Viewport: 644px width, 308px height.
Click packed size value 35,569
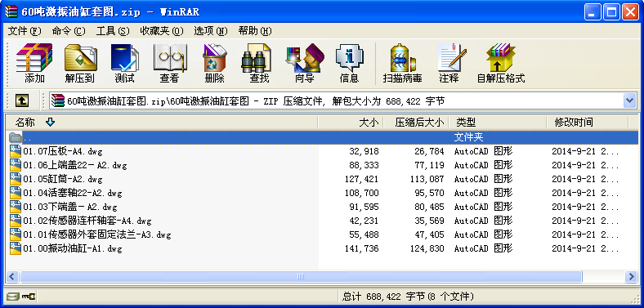coord(429,221)
